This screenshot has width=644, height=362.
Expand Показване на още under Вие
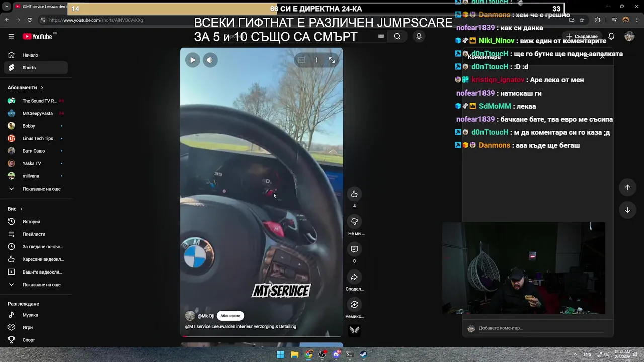(36, 285)
